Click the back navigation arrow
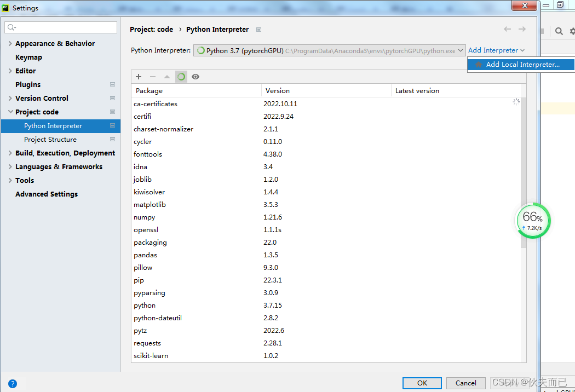575x392 pixels. (507, 29)
